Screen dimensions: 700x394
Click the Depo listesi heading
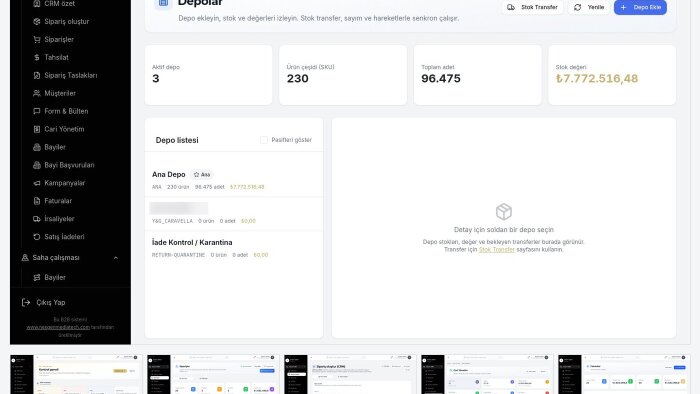click(x=177, y=140)
